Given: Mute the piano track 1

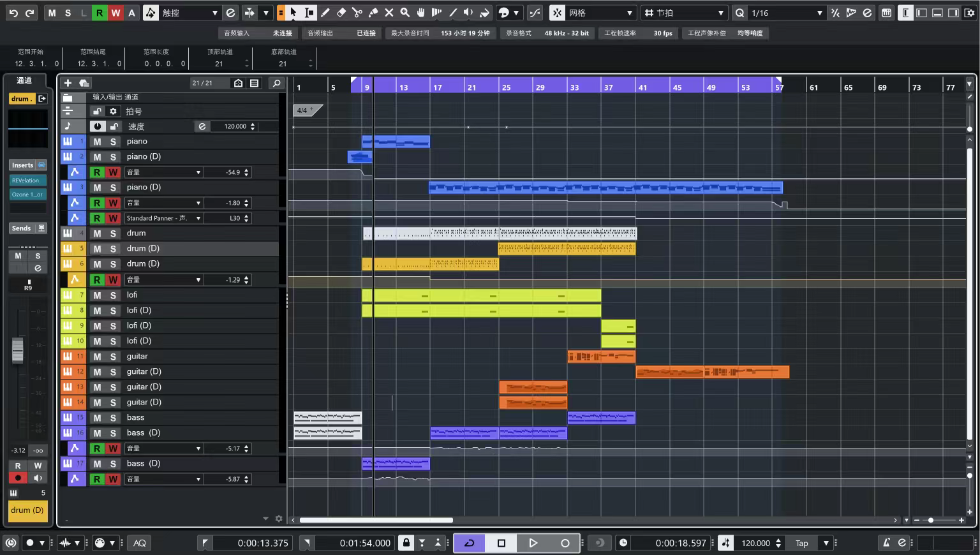Looking at the screenshot, I should 97,142.
